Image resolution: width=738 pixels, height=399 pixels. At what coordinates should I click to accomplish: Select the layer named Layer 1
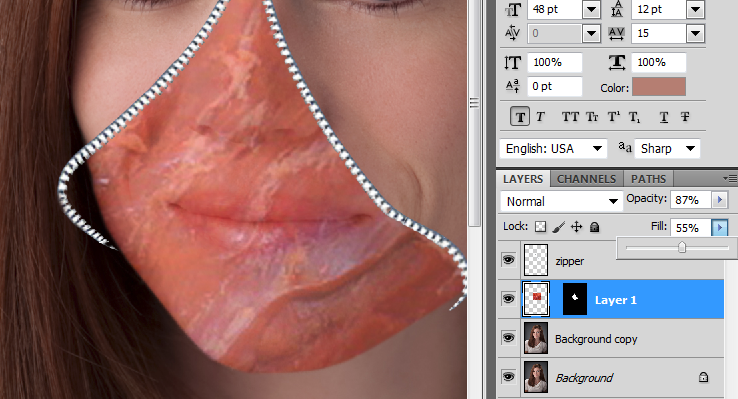[616, 300]
